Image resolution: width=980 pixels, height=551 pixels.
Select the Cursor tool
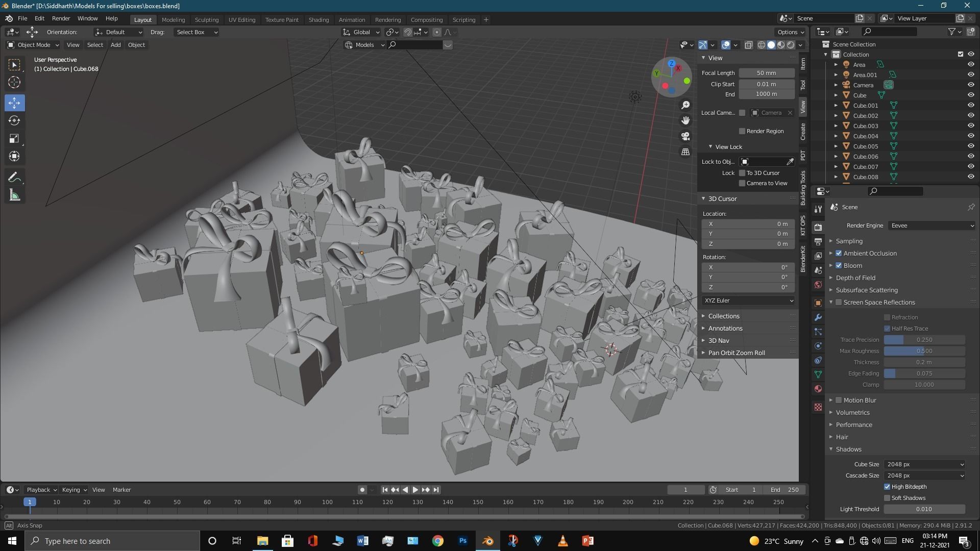pyautogui.click(x=14, y=82)
